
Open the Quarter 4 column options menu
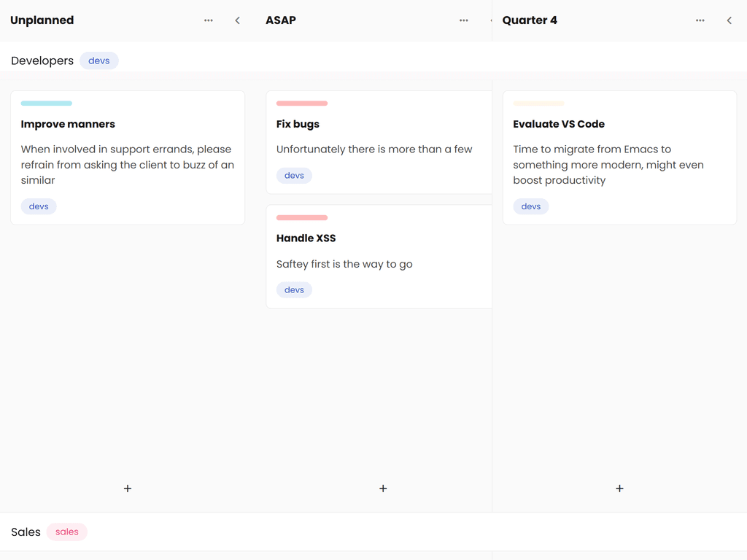(700, 20)
